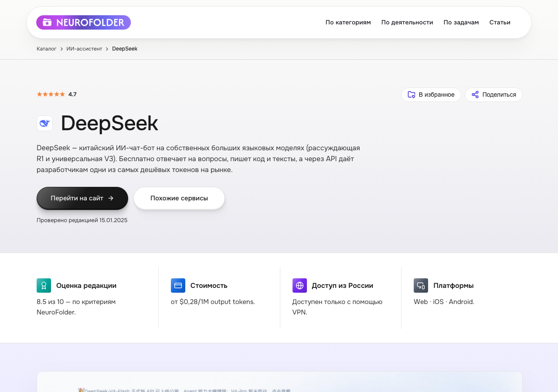
Task: Open the По задачам menu
Action: [x=461, y=22]
